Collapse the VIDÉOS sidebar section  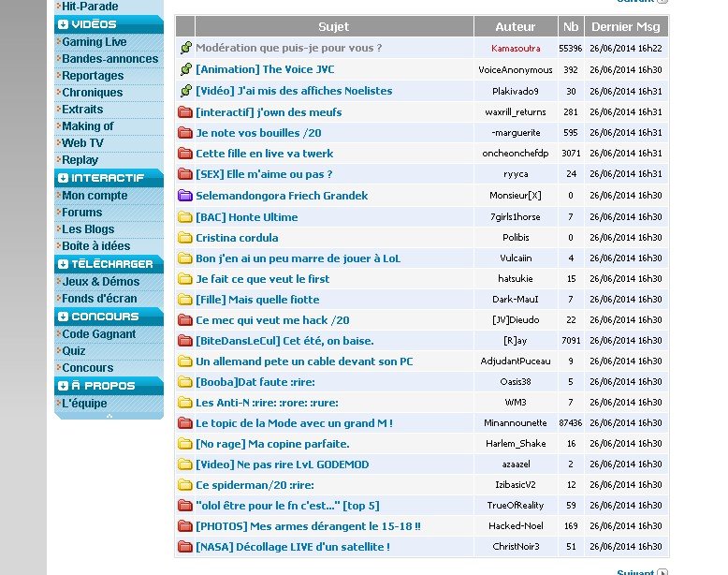[63, 24]
